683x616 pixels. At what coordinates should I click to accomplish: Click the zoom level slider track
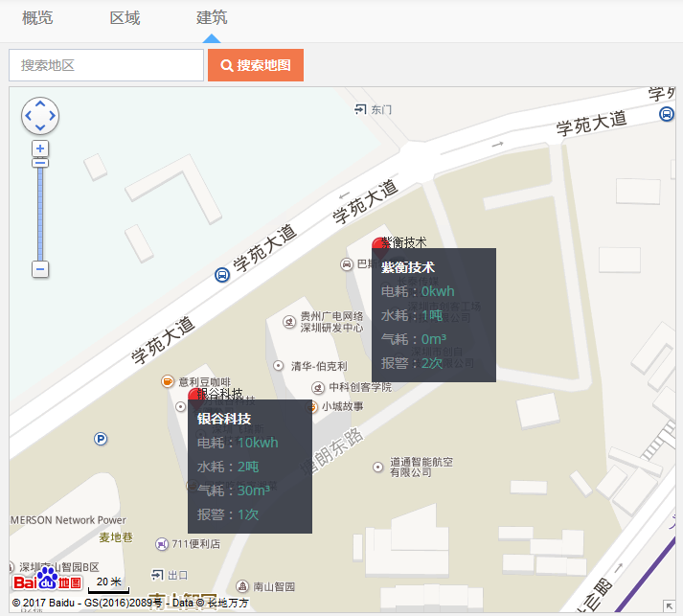[x=40, y=214]
